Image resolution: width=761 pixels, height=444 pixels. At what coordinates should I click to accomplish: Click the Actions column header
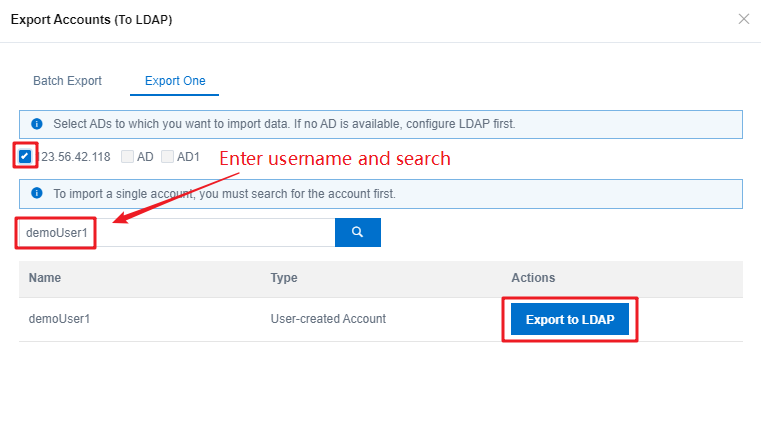click(533, 278)
